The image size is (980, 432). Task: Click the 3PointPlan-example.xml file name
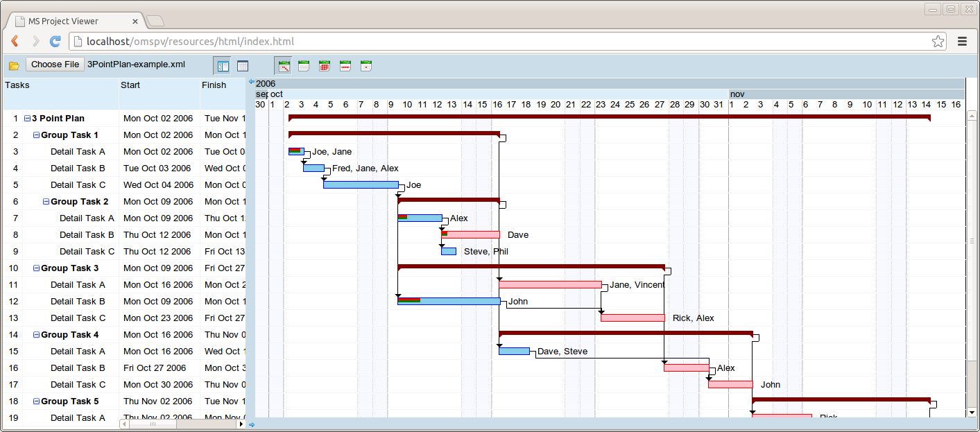[x=136, y=64]
